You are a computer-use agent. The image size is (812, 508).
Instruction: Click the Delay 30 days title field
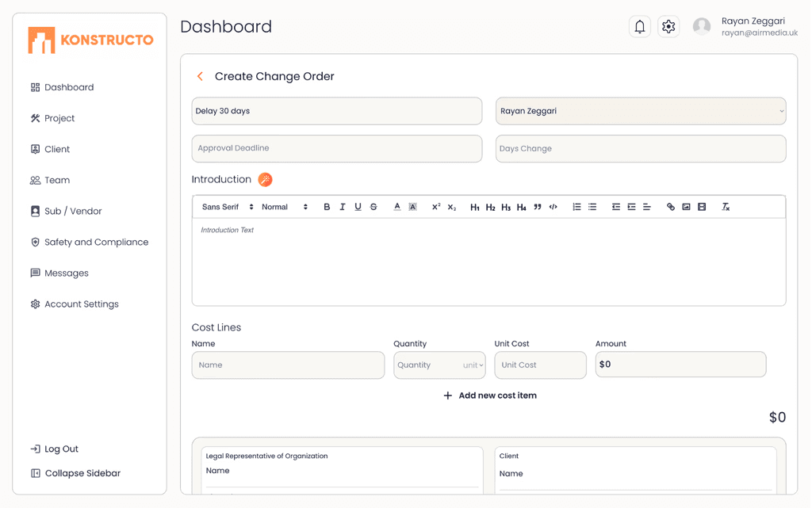[336, 111]
